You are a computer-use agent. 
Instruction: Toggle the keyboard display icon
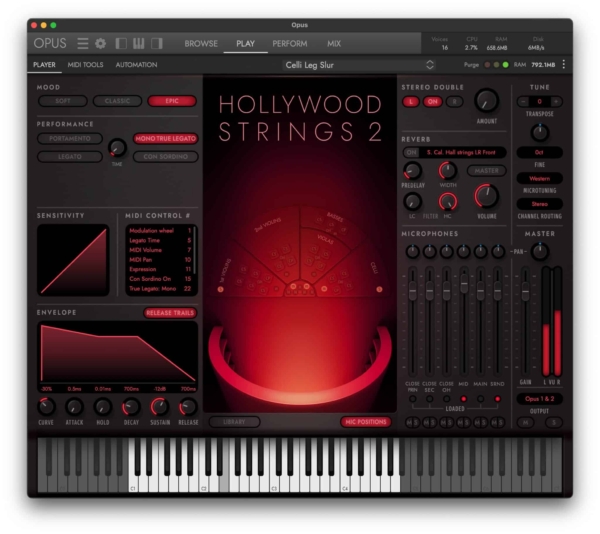[x=139, y=44]
